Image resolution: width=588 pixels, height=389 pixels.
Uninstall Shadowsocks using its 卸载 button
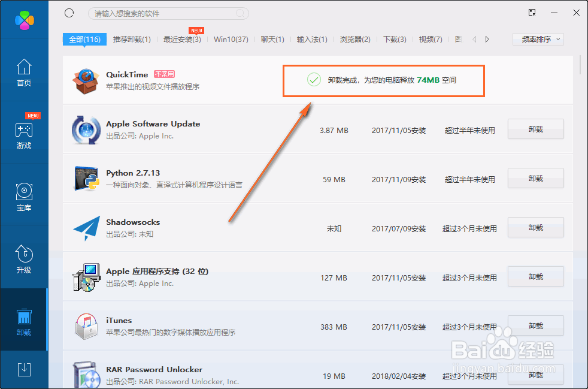pos(535,227)
